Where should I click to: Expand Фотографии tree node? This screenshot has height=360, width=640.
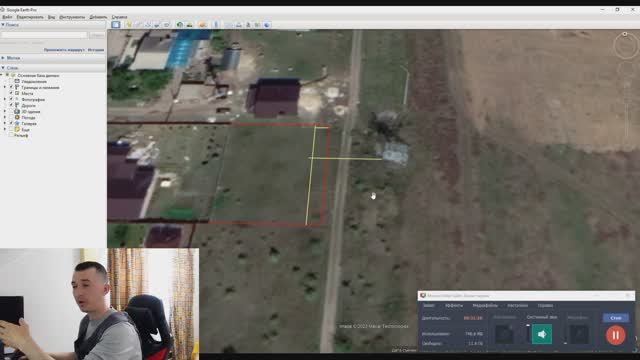5,99
